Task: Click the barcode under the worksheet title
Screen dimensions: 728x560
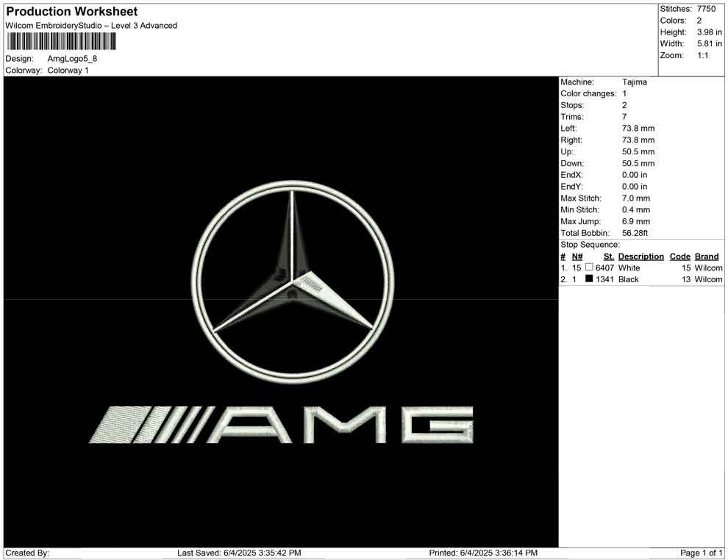Action: pyautogui.click(x=61, y=42)
